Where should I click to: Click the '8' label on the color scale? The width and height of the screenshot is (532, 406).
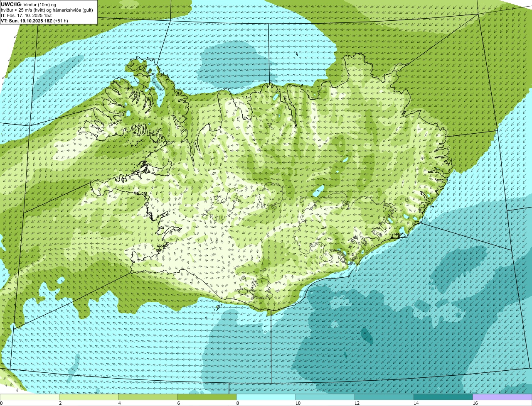238,403
